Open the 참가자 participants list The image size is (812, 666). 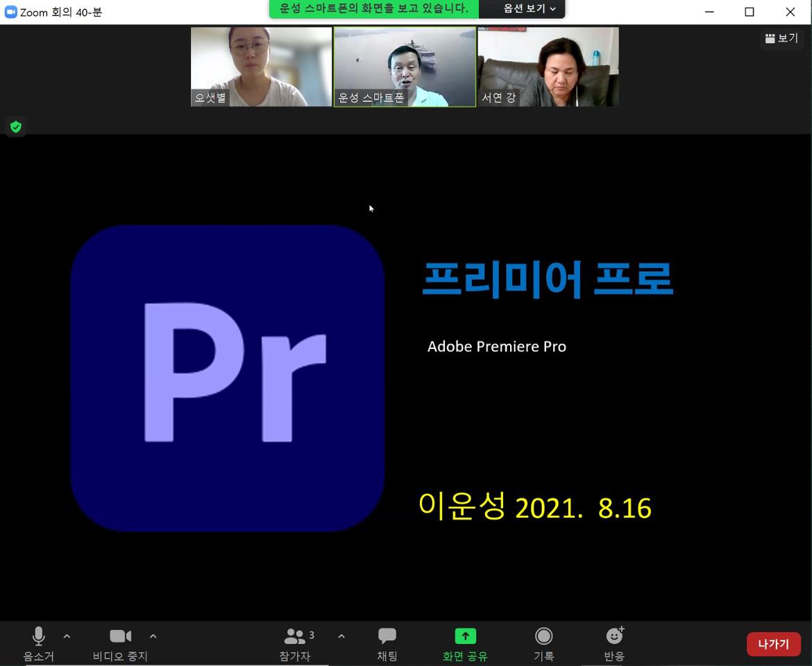click(294, 635)
